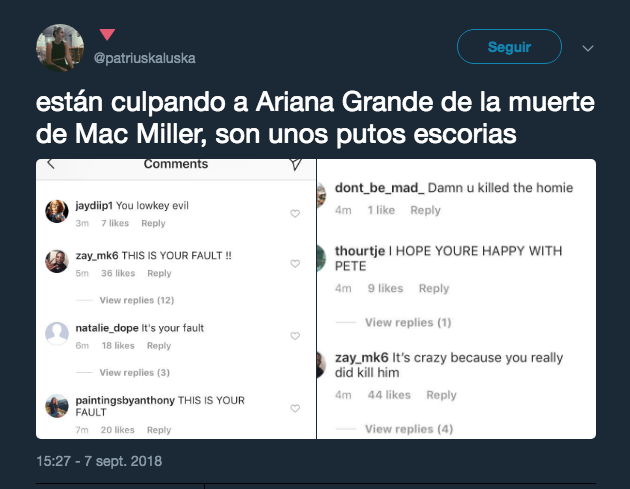Image resolution: width=630 pixels, height=489 pixels.
Task: Open natalie_dope's default avatar
Action: tap(57, 334)
